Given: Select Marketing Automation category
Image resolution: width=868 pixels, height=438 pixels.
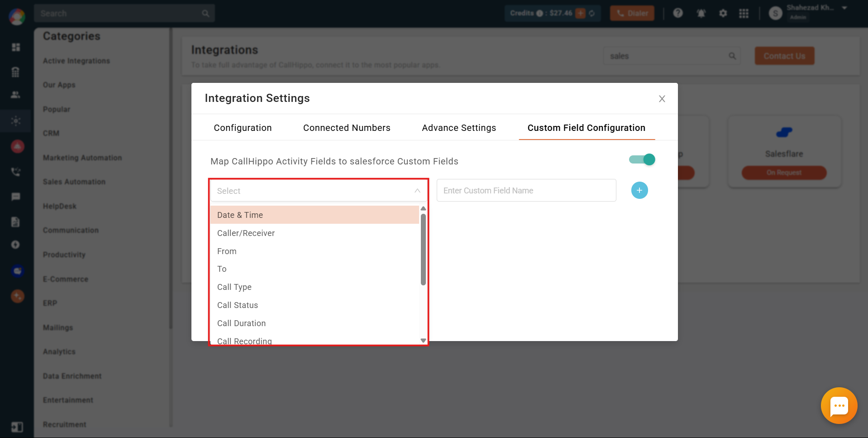Looking at the screenshot, I should pyautogui.click(x=82, y=158).
